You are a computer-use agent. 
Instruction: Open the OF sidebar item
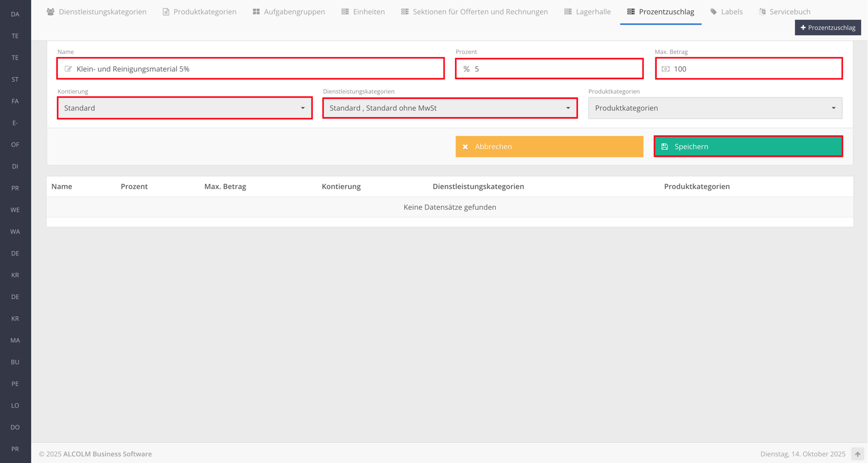point(15,144)
